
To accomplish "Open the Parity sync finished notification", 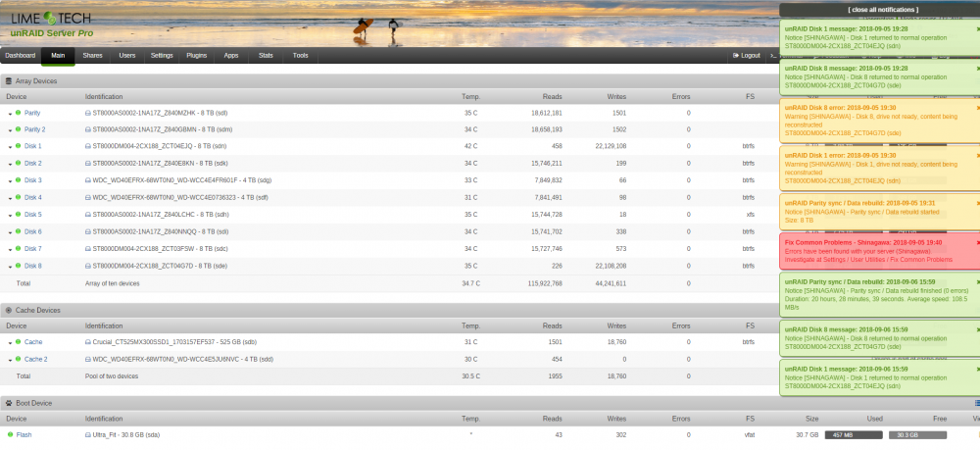I will (879, 294).
